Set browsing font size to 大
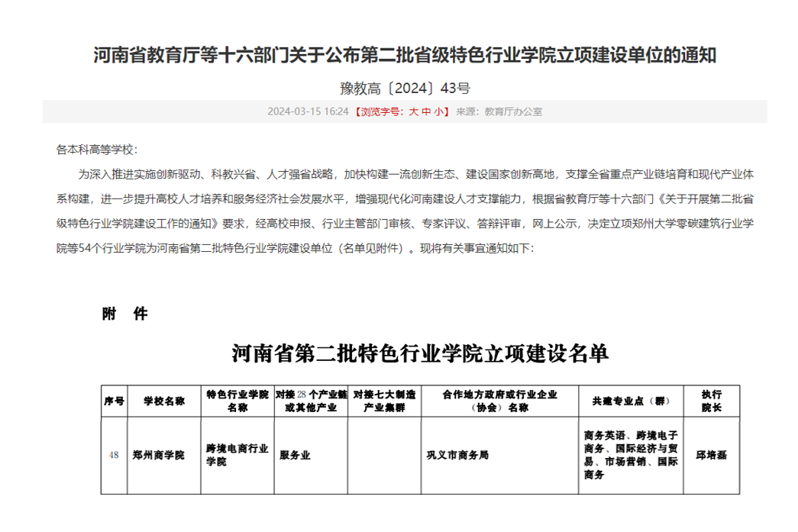798x532 pixels. click(414, 111)
